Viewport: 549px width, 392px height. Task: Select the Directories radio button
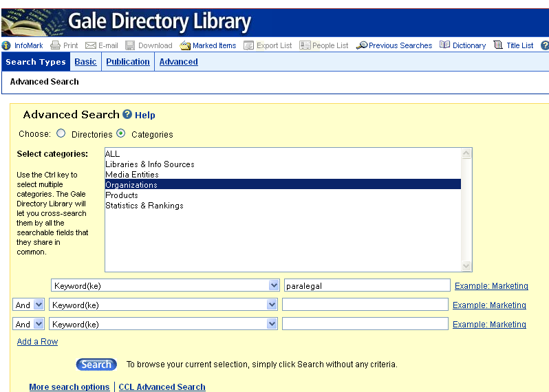(61, 133)
